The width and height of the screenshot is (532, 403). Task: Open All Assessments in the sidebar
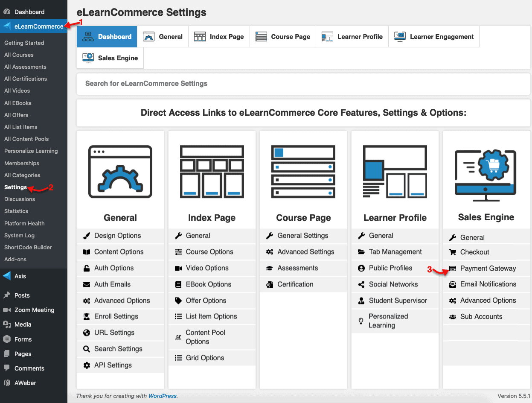(25, 67)
